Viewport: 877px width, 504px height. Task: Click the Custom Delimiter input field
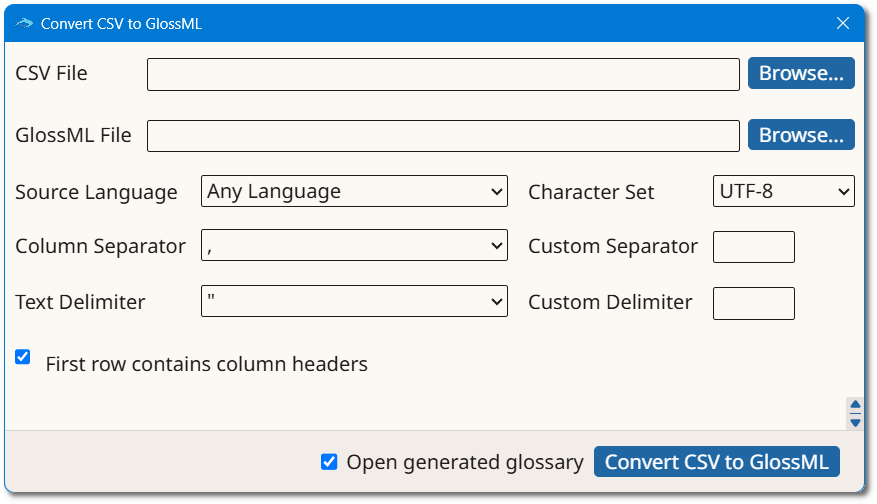tap(753, 304)
